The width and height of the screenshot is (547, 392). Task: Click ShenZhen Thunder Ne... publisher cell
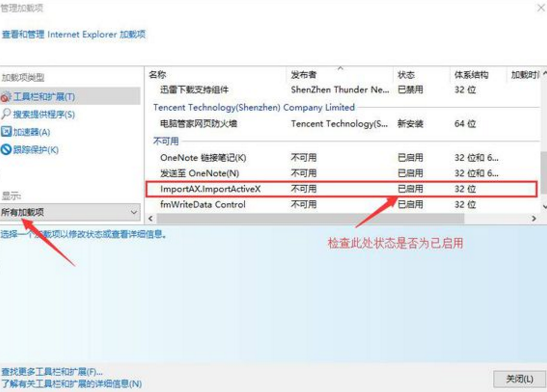tap(340, 90)
